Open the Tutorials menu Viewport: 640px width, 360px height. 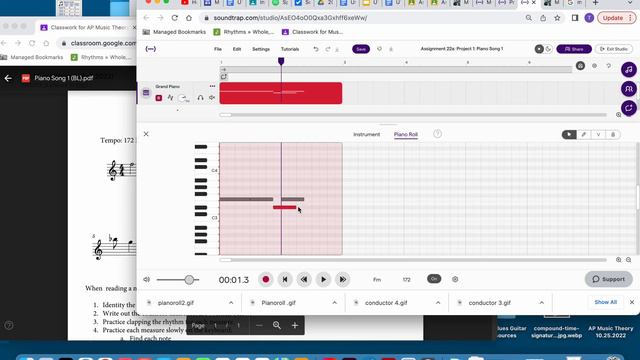(x=290, y=49)
